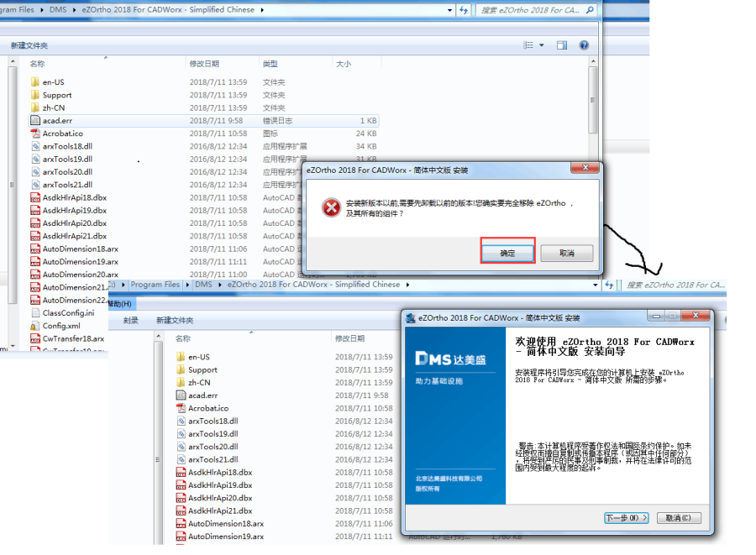Expand the arrow after Program Files in the lower address bar
This screenshot has width=756, height=555.
coord(187,285)
